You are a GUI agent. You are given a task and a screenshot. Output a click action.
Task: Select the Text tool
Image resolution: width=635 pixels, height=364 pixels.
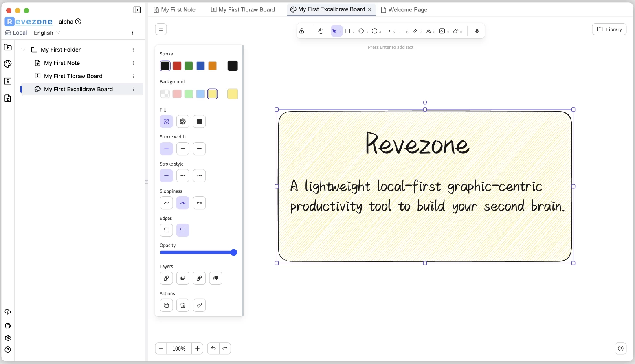(x=428, y=31)
